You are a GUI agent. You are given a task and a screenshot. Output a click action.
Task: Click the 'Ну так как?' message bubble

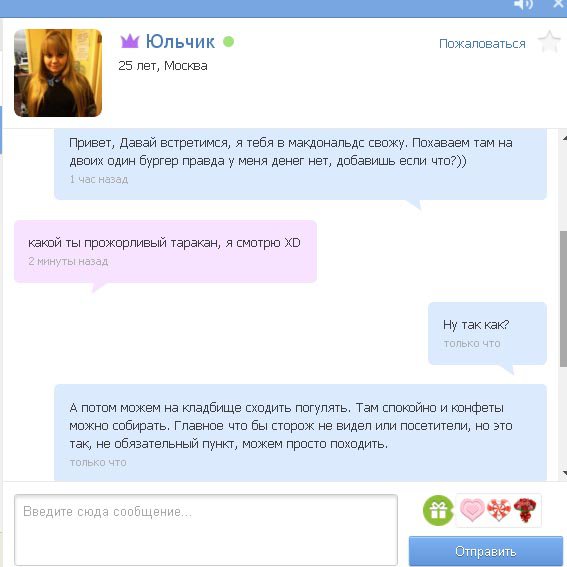(x=487, y=333)
